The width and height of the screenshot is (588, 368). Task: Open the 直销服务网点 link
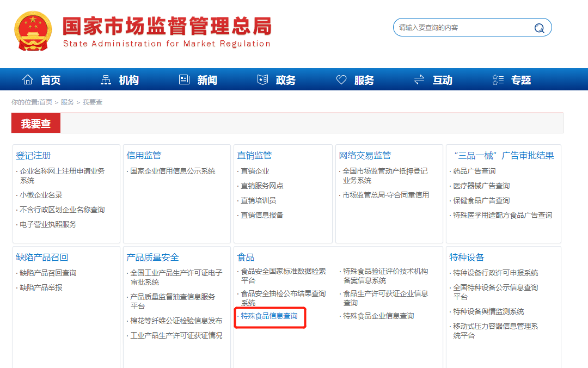(x=262, y=186)
